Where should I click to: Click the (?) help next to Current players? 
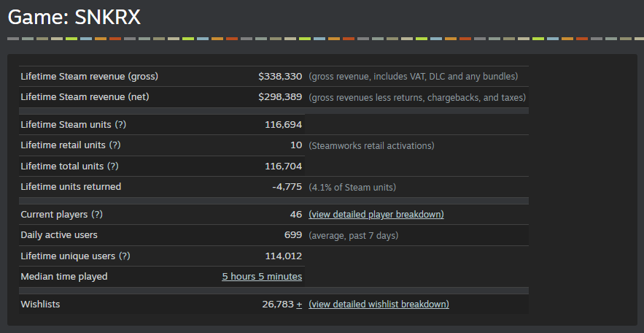pos(97,215)
